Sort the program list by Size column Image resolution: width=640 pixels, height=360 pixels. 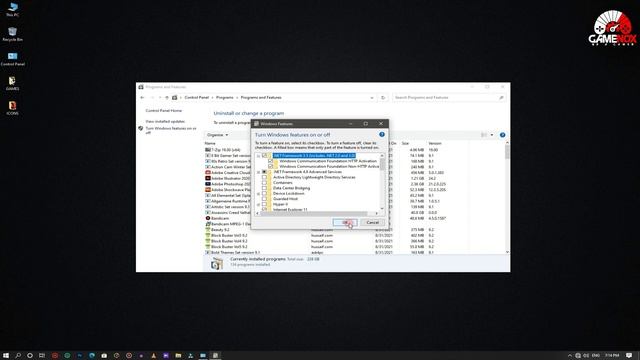405,143
